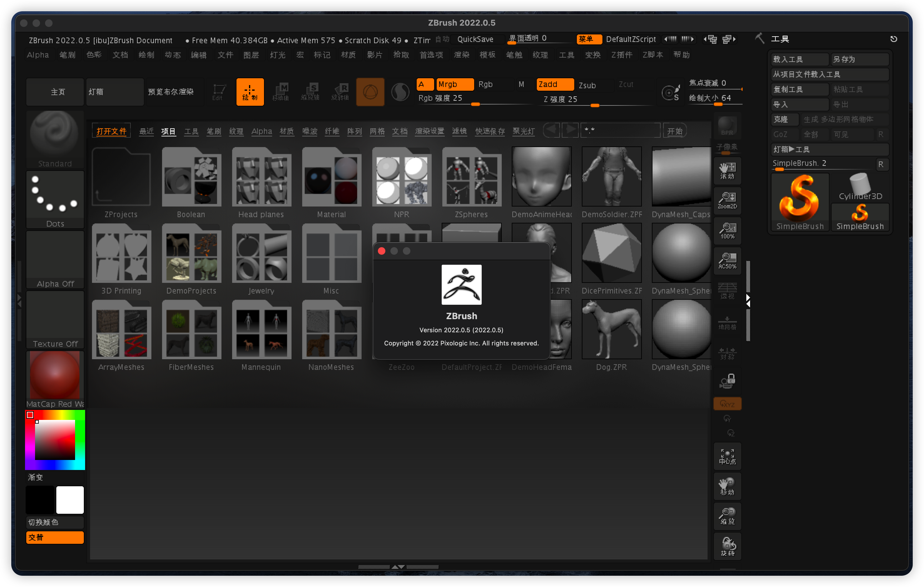Click the local Symmetry (对称) icon
This screenshot has width=924, height=587.
click(727, 353)
